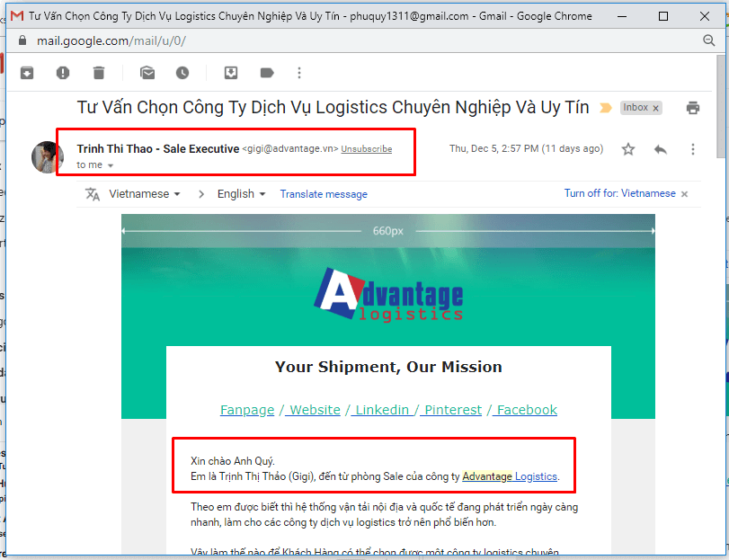Image resolution: width=729 pixels, height=560 pixels.
Task: Open the toolbar More actions menu
Action: click(x=299, y=73)
